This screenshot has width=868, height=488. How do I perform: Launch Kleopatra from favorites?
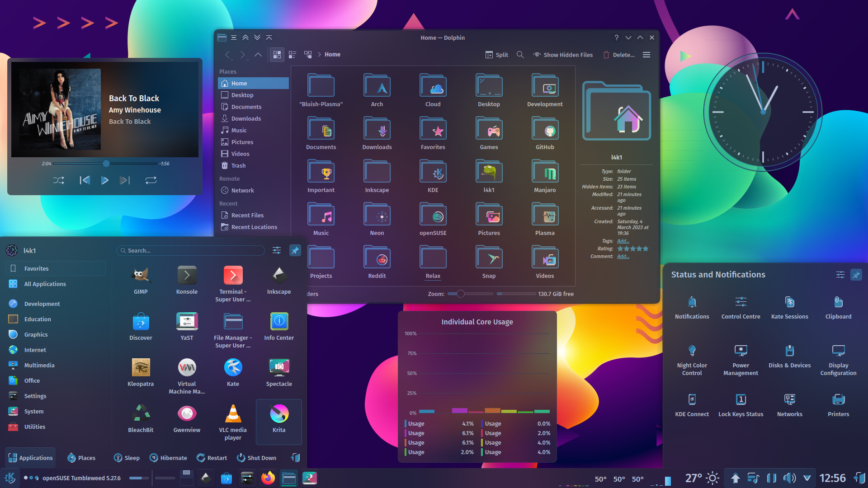(141, 372)
